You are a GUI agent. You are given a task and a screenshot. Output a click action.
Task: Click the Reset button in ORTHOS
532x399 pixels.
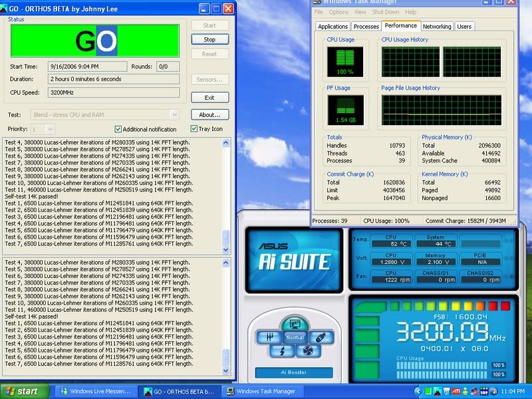[x=209, y=54]
